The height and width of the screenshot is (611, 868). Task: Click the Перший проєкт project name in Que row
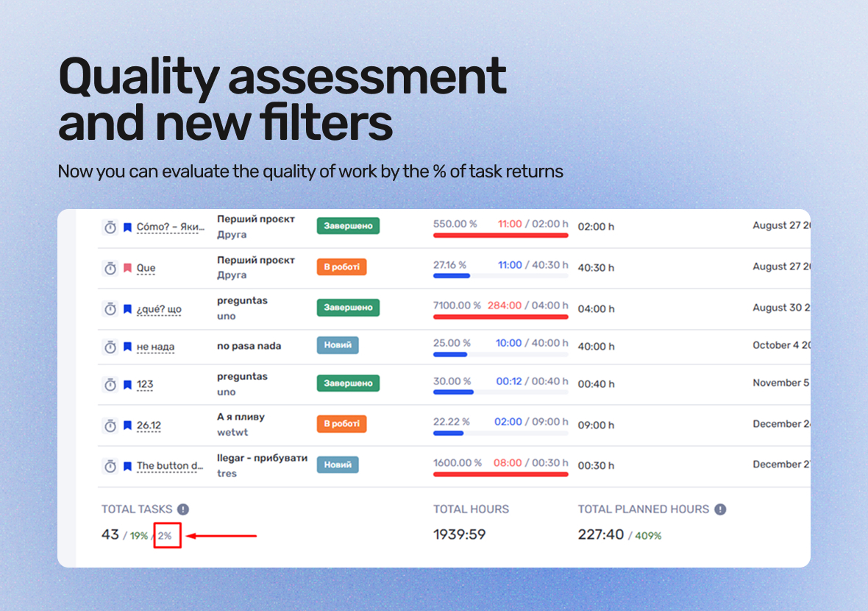coord(256,261)
